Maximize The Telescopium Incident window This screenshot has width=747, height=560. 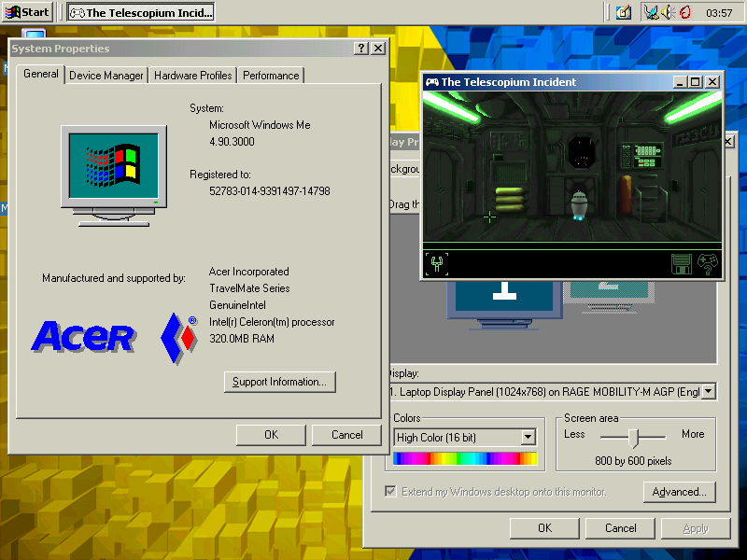(x=695, y=82)
